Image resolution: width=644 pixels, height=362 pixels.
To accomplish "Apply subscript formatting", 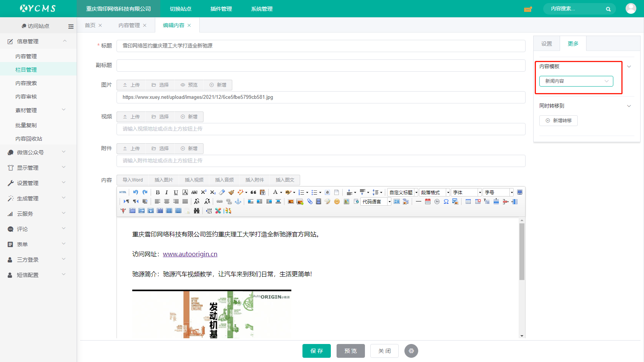I will [213, 192].
